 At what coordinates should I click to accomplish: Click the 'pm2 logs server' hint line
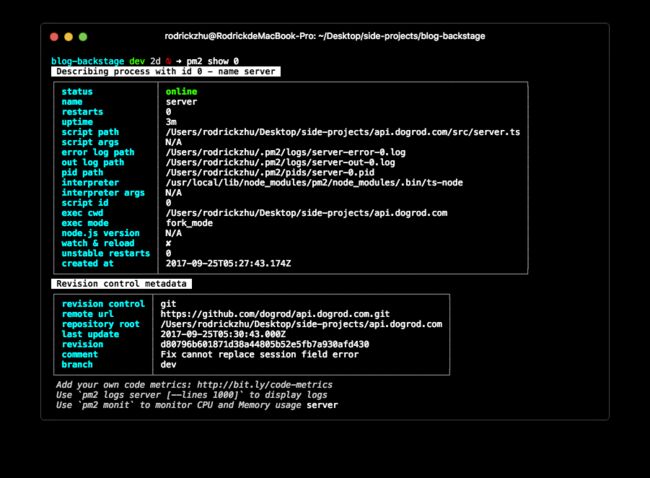click(x=192, y=395)
